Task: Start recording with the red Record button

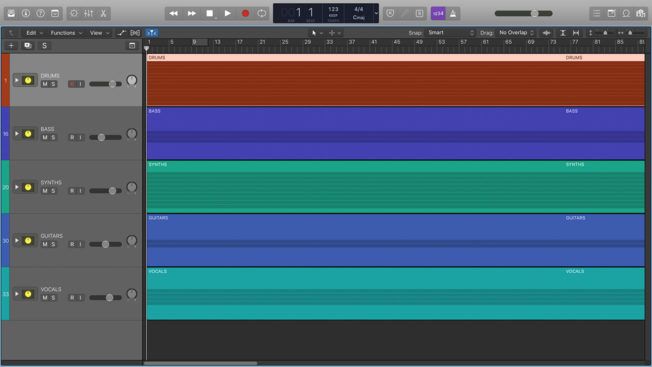Action: tap(245, 13)
